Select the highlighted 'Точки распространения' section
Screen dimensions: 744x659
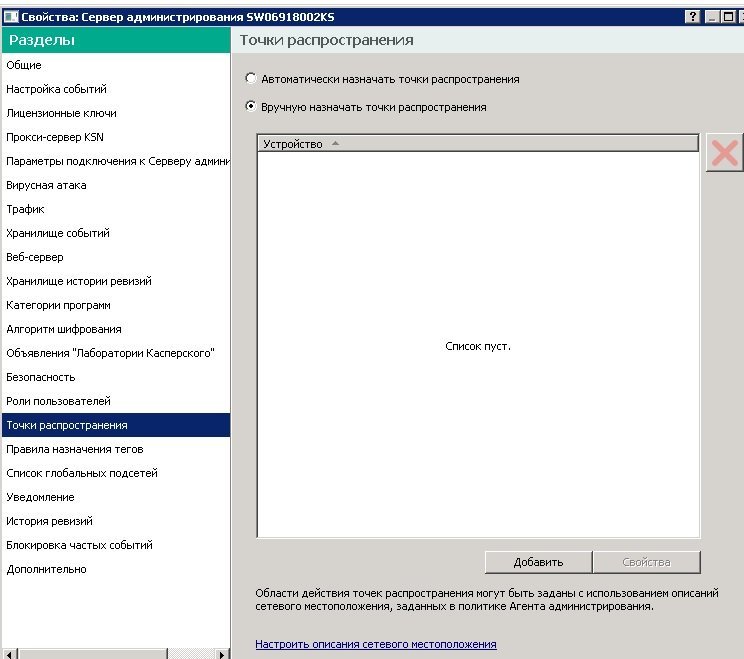116,425
